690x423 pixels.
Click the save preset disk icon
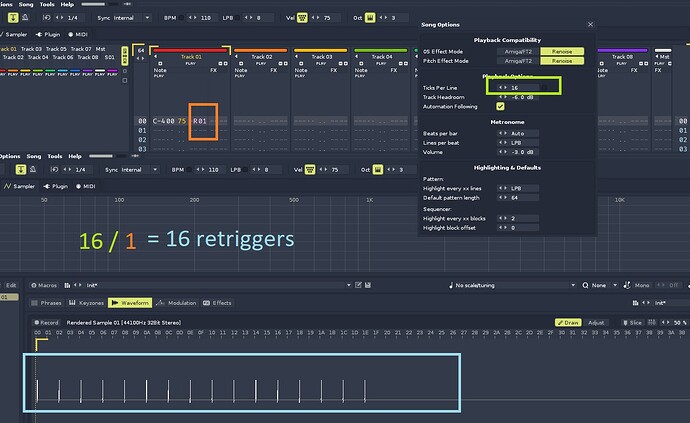click(x=368, y=285)
